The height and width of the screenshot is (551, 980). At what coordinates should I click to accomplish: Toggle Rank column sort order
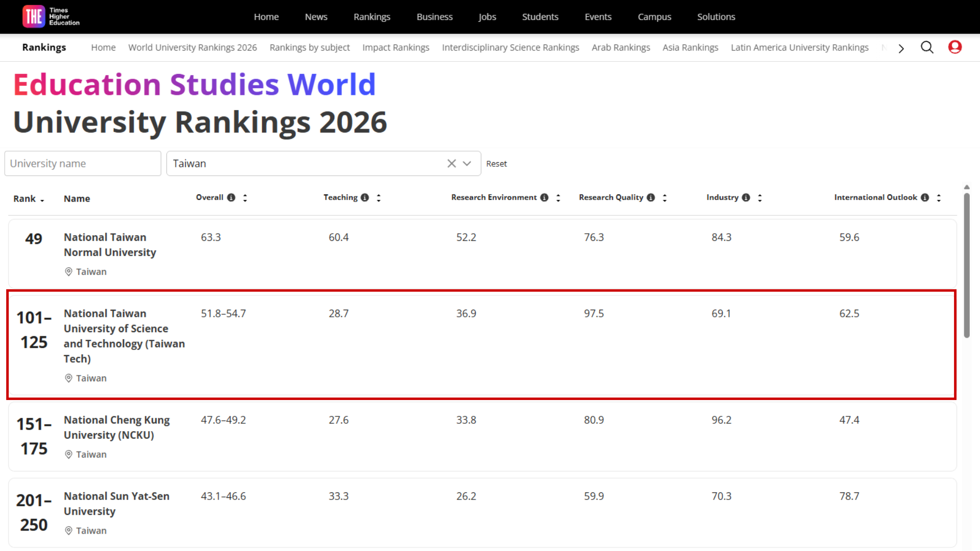(29, 199)
